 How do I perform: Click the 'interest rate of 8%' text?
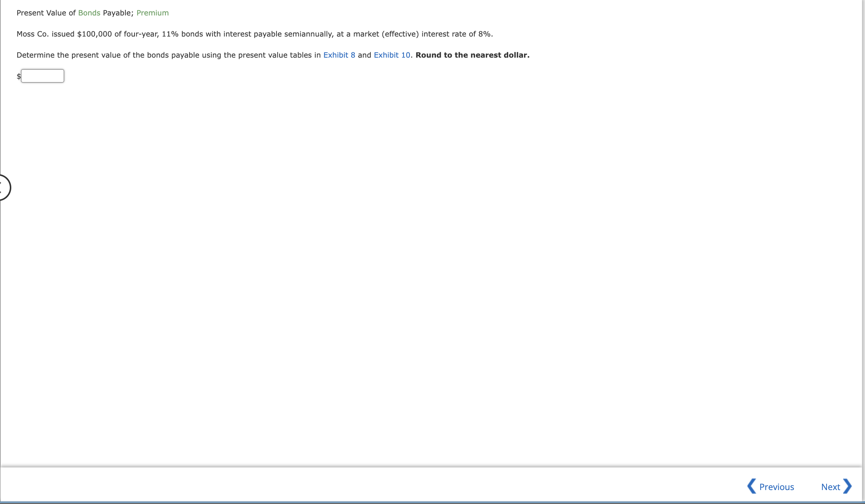pos(457,34)
